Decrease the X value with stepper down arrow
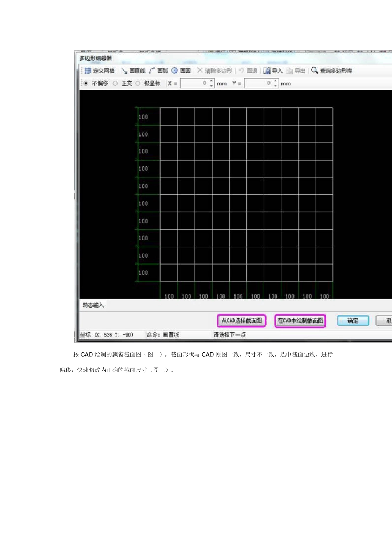The height and width of the screenshot is (555, 392). pyautogui.click(x=212, y=86)
